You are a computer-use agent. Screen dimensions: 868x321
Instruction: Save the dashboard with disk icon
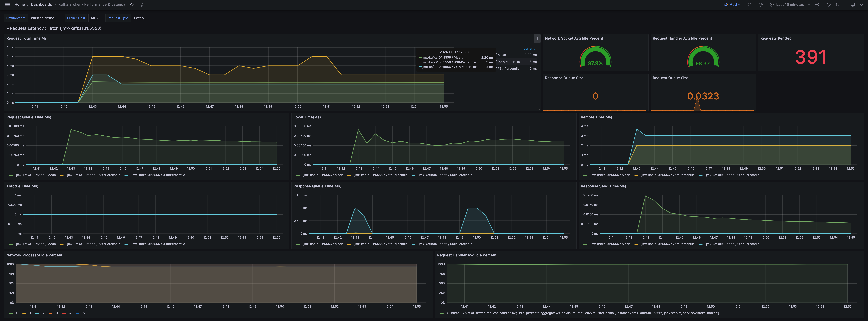[x=749, y=5]
